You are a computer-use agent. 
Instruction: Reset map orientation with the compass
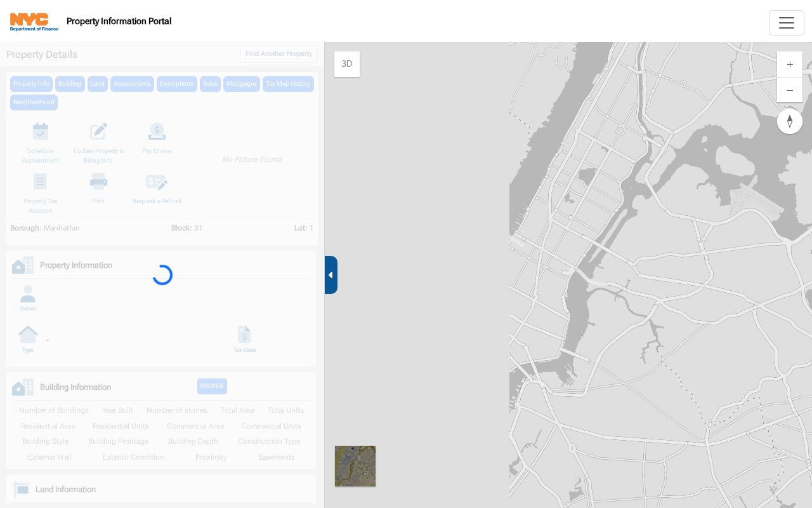click(x=790, y=121)
